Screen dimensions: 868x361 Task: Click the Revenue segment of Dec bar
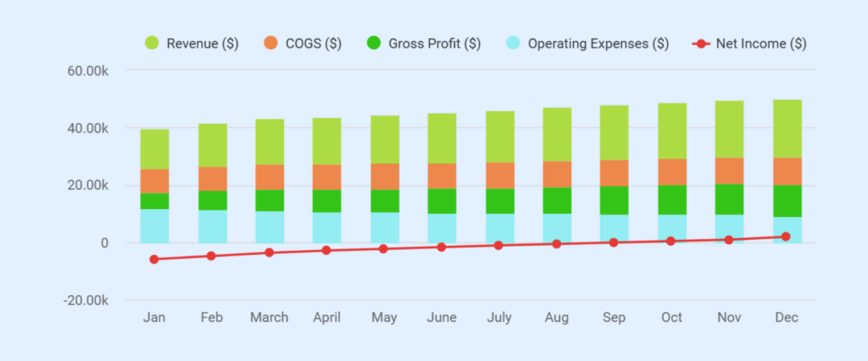[x=787, y=129]
